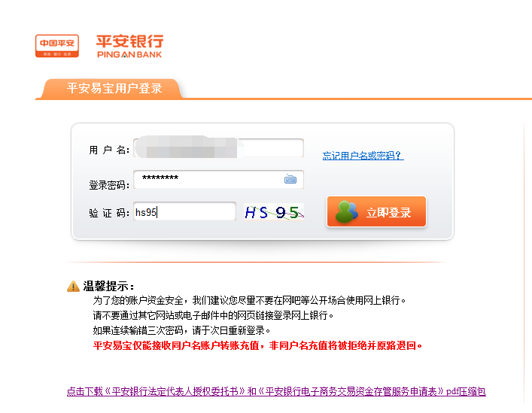Refresh the HS95 captcha image
Viewport: 532px width, 413px height.
point(274,211)
